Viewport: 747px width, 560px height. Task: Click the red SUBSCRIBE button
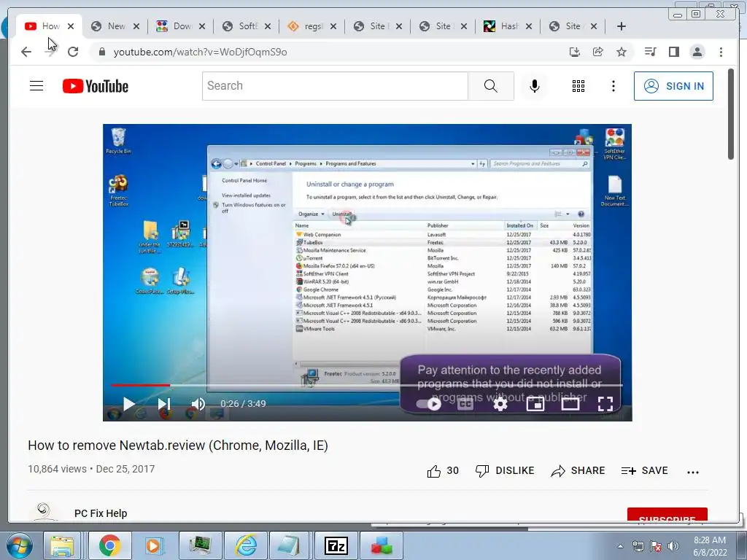(667, 516)
